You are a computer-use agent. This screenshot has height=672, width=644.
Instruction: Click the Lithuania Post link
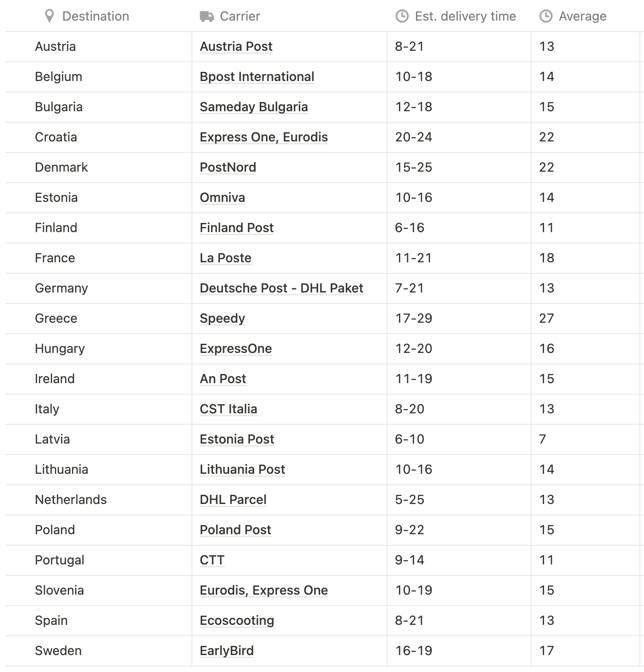pyautogui.click(x=242, y=470)
